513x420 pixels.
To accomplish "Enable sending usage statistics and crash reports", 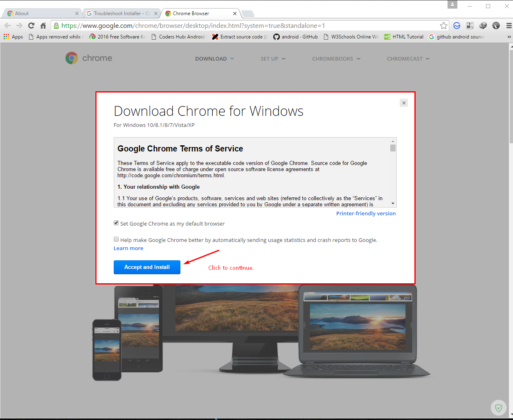I will (116, 239).
